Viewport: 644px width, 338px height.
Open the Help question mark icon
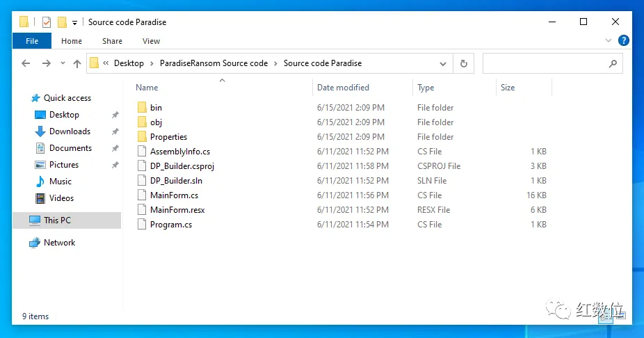623,40
